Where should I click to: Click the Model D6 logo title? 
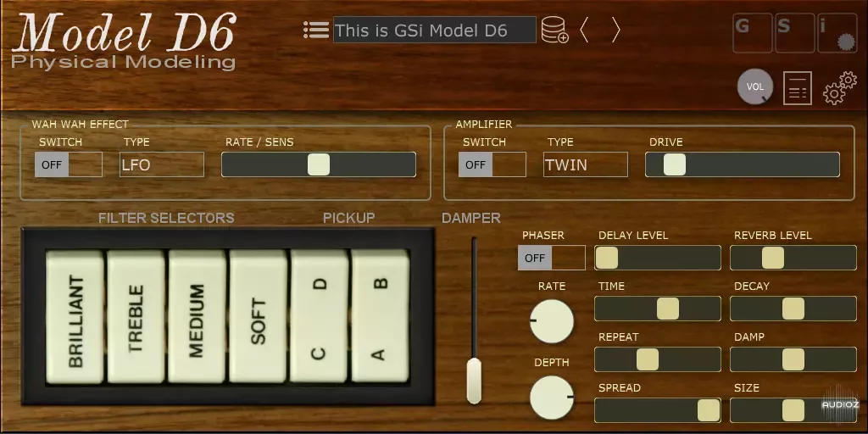(125, 32)
